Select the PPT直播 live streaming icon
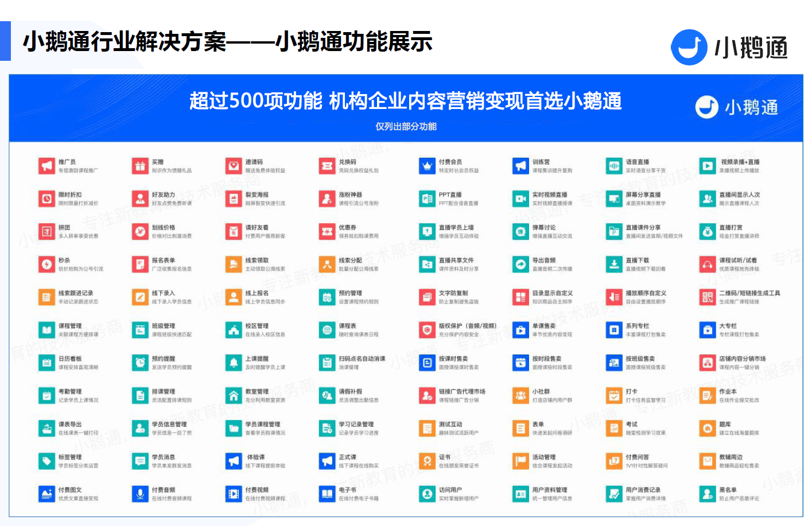Screen dimensions: 812x526 point(427,198)
